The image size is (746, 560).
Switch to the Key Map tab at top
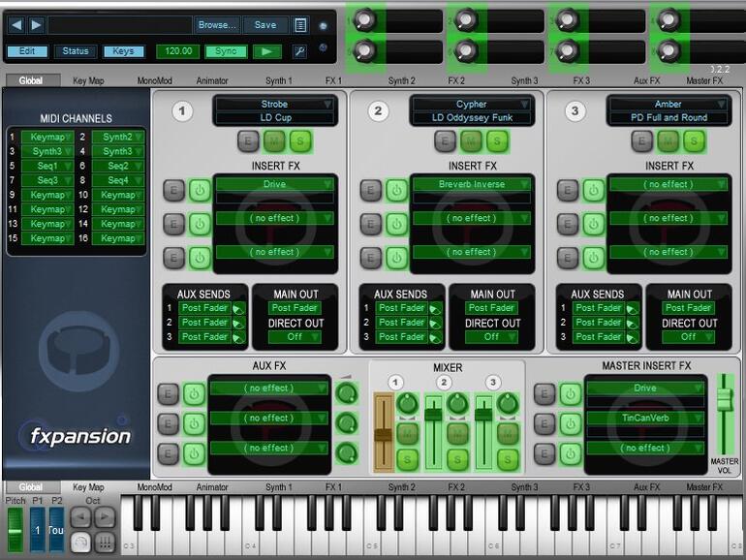coord(88,80)
